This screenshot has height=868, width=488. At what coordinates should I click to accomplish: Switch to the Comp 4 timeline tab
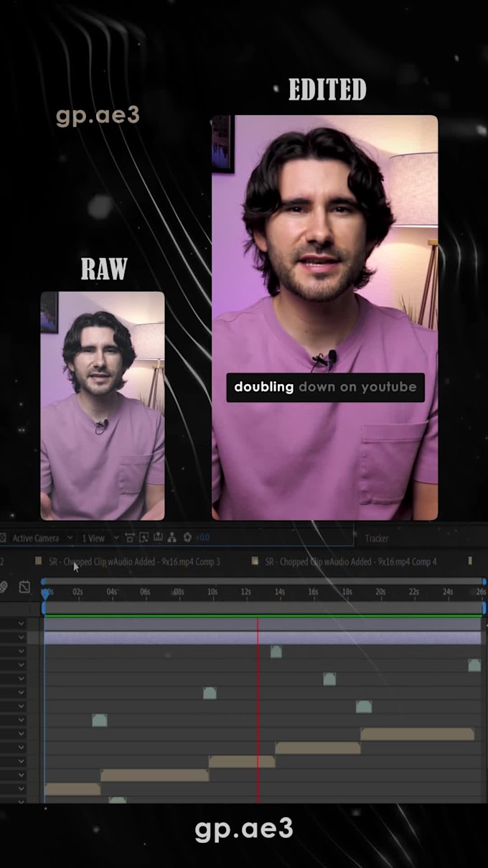(x=350, y=561)
